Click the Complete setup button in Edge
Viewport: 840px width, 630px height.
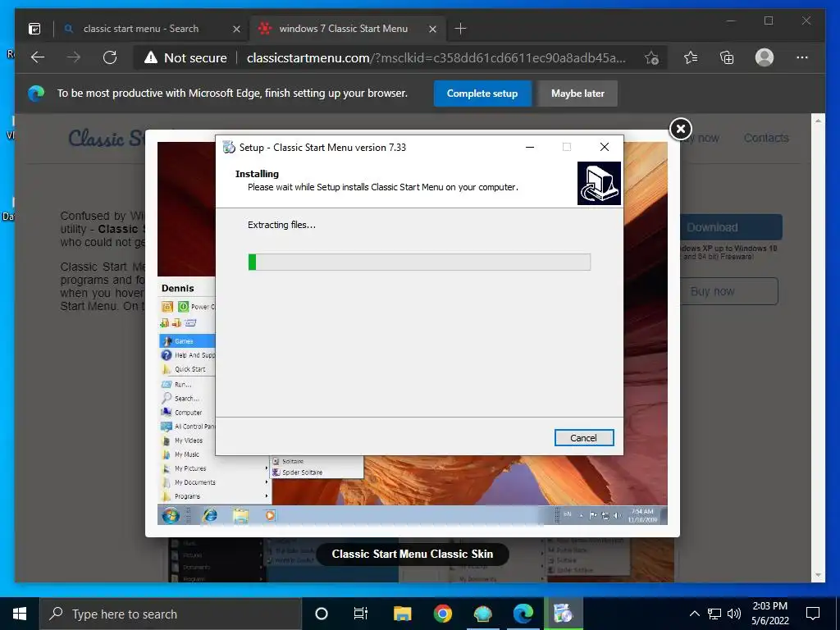coord(482,94)
